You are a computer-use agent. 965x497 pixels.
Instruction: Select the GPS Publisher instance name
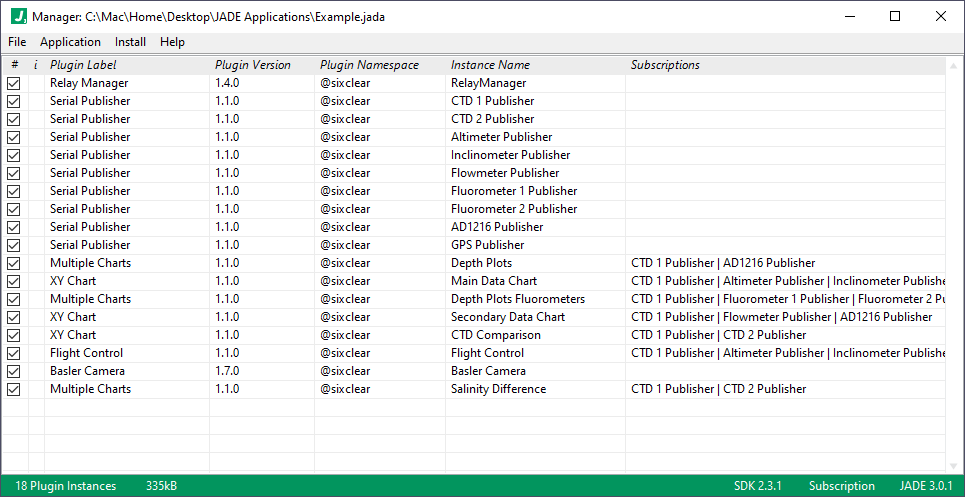pos(487,245)
